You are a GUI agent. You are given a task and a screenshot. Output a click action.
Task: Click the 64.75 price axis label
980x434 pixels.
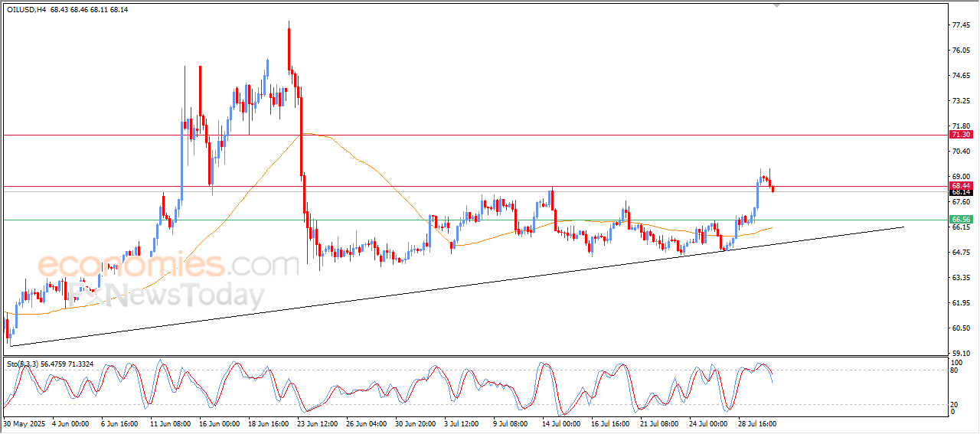(961, 253)
